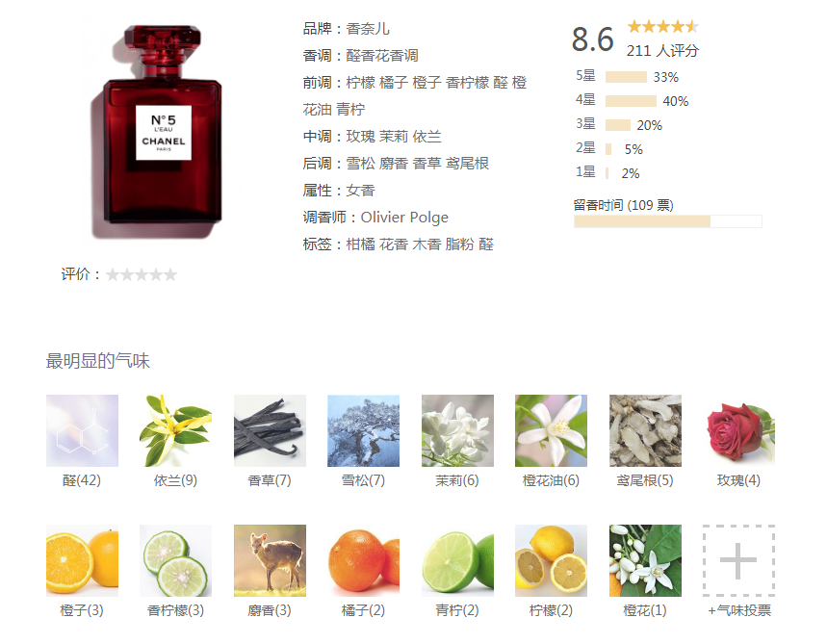Select the 青柠 lime scent image
The height and width of the screenshot is (644, 827).
coord(458,560)
